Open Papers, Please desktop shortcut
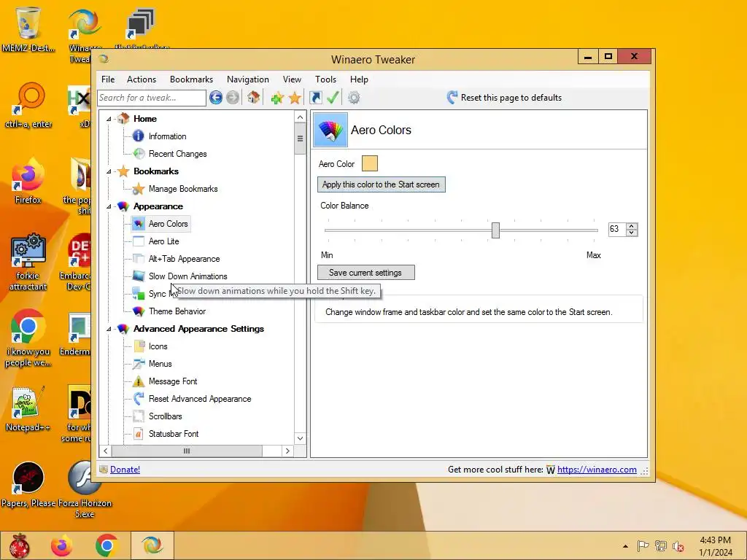This screenshot has height=560, width=747. pyautogui.click(x=28, y=484)
